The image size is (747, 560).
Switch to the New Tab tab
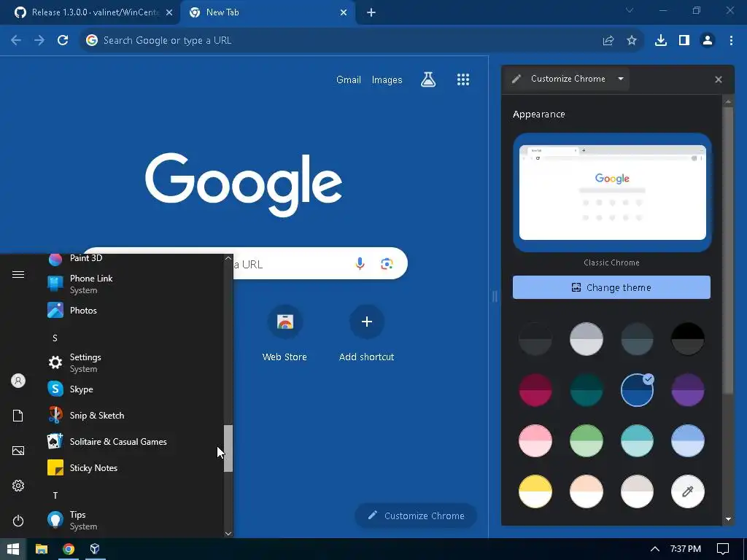[x=267, y=12]
